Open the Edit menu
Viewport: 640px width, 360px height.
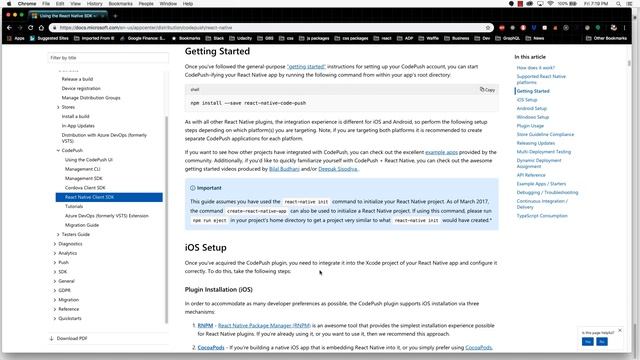pos(60,4)
